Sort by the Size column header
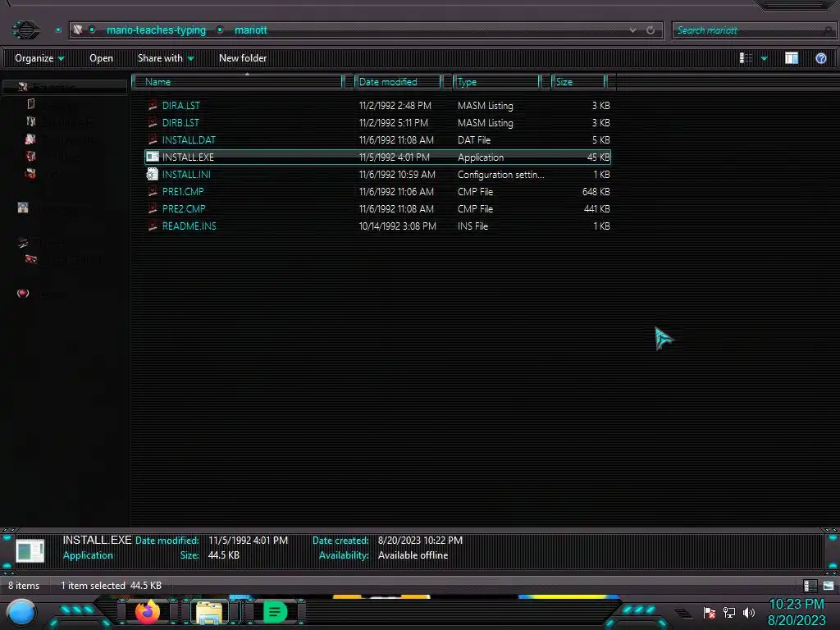 coord(578,82)
